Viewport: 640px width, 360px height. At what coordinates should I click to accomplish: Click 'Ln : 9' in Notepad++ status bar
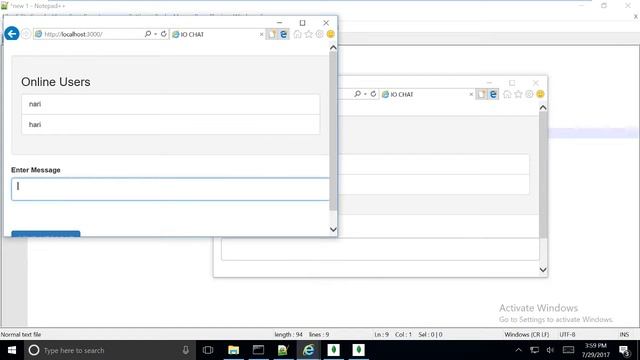pos(382,334)
